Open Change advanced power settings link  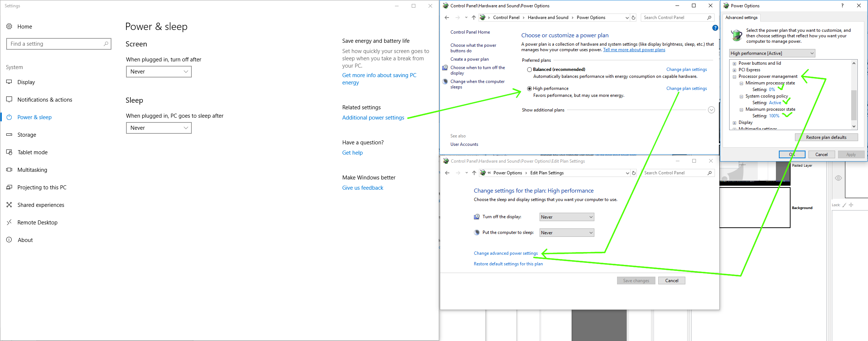[x=506, y=253]
